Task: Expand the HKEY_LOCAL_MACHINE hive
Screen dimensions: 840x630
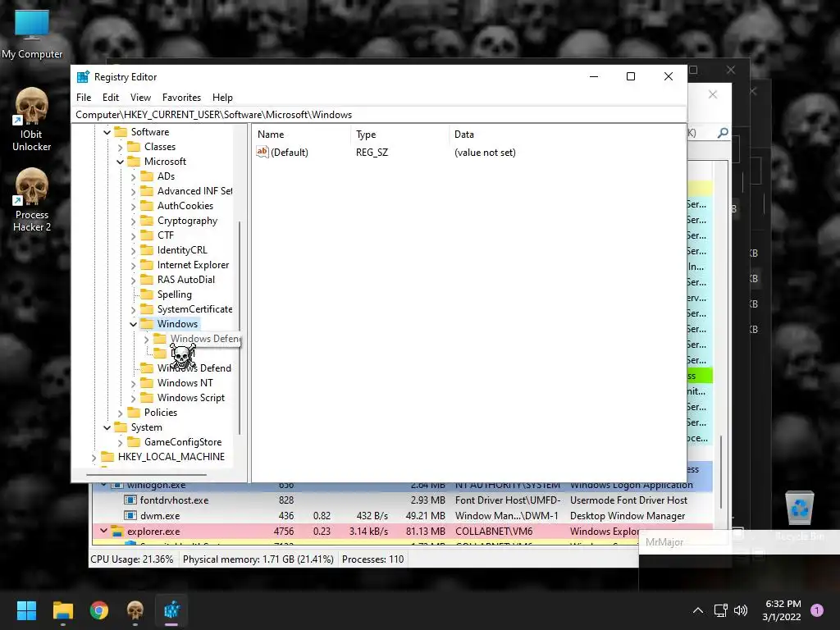Action: [x=94, y=458]
